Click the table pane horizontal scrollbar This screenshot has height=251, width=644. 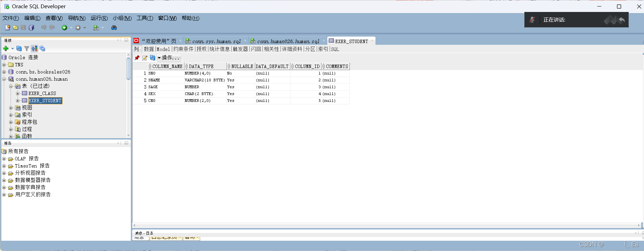tap(386, 225)
